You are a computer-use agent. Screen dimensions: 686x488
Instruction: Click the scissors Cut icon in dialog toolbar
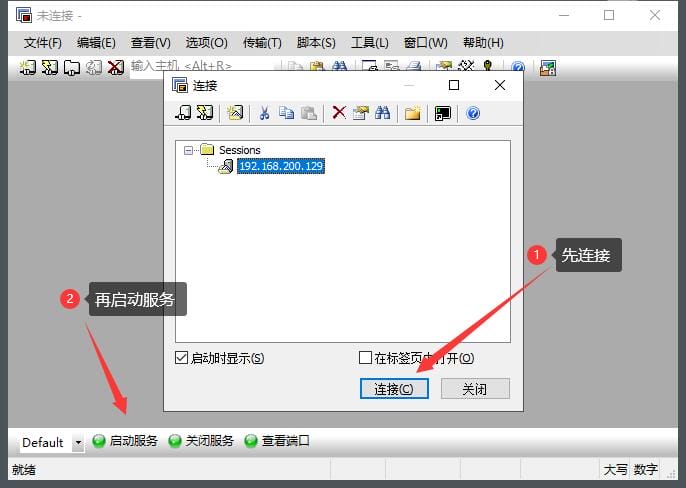[x=264, y=113]
